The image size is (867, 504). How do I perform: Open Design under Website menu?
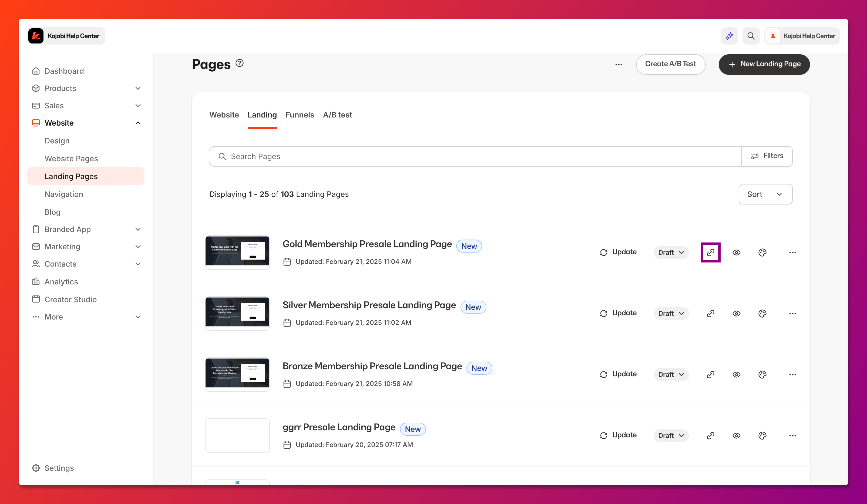(57, 141)
